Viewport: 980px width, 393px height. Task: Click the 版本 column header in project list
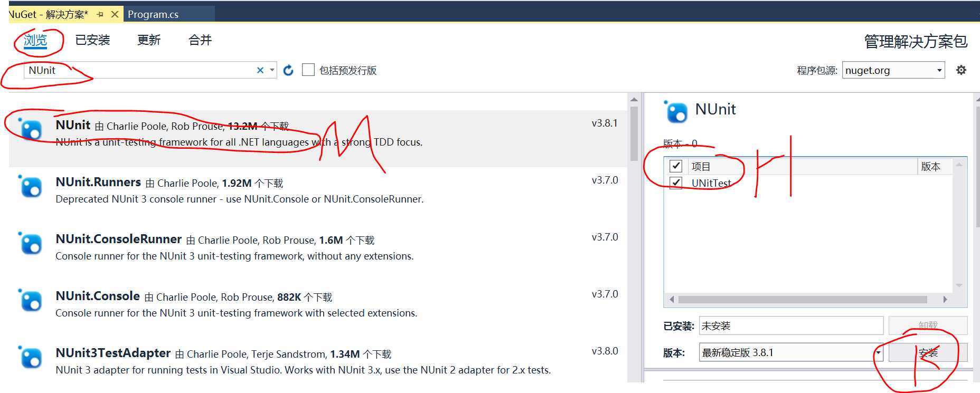930,167
